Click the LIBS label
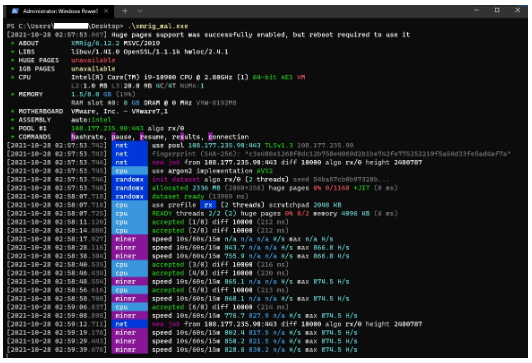 (26, 52)
